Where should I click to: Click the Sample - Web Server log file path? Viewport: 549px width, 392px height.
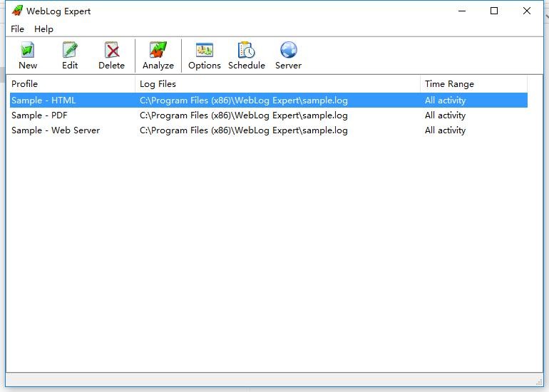click(244, 130)
